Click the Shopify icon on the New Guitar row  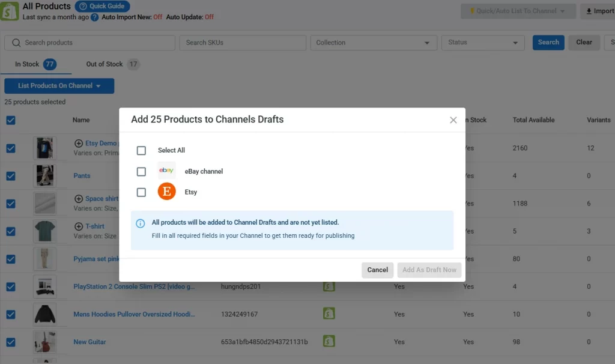tap(329, 341)
